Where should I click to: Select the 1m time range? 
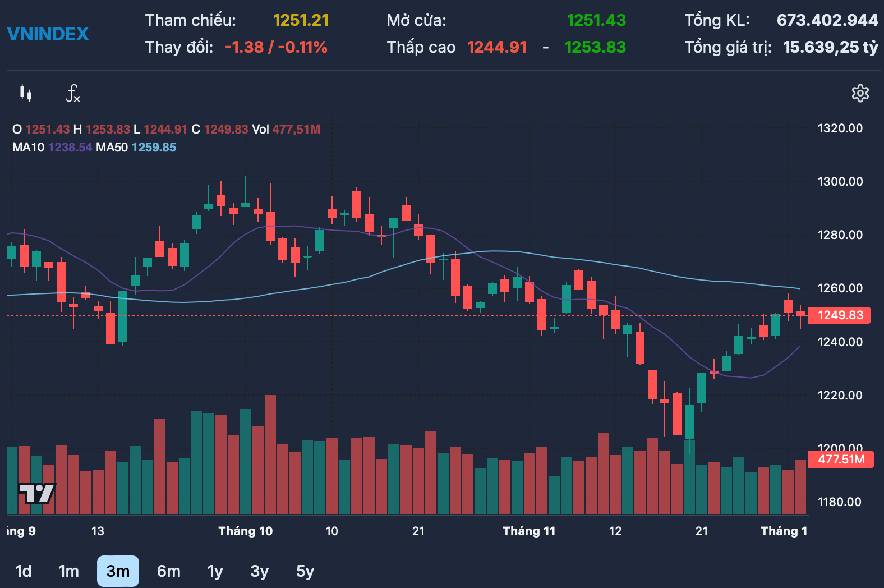pos(69,571)
